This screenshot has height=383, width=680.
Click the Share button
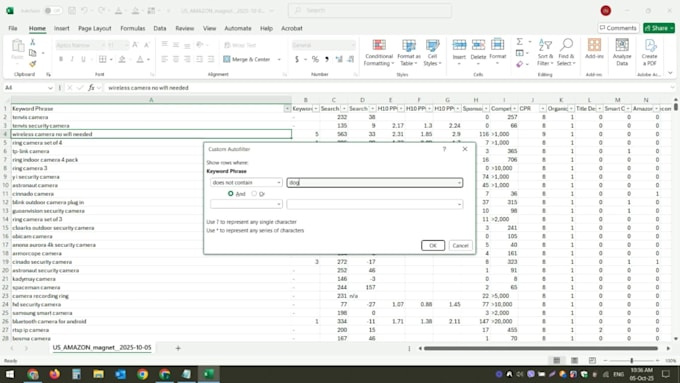[659, 28]
